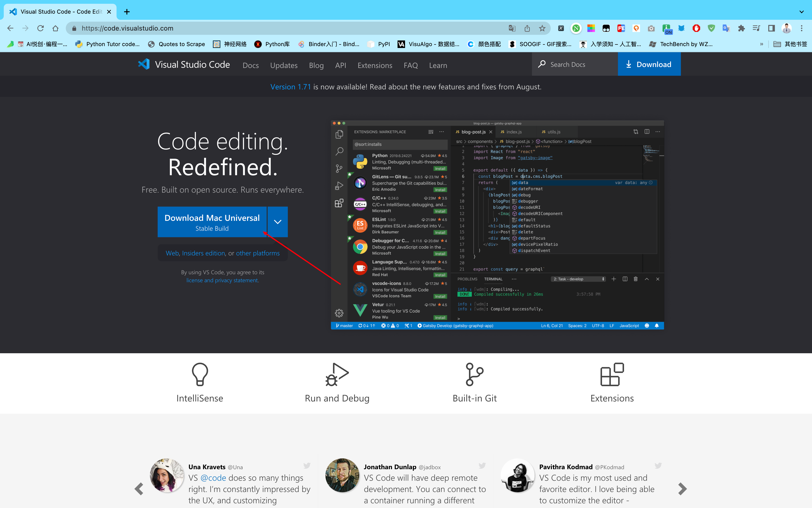This screenshot has width=812, height=508.
Task: Open the Version 1.71 link
Action: (x=291, y=87)
